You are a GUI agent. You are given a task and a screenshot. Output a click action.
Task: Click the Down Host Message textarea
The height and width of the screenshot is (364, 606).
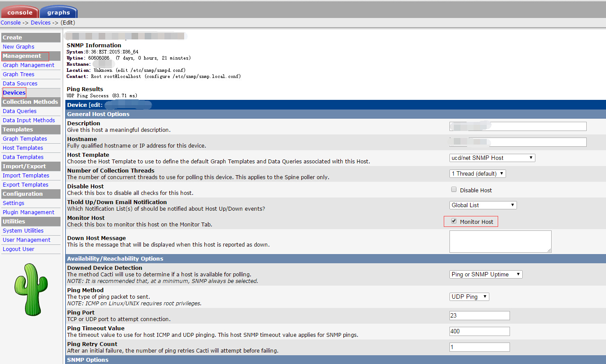coord(500,241)
